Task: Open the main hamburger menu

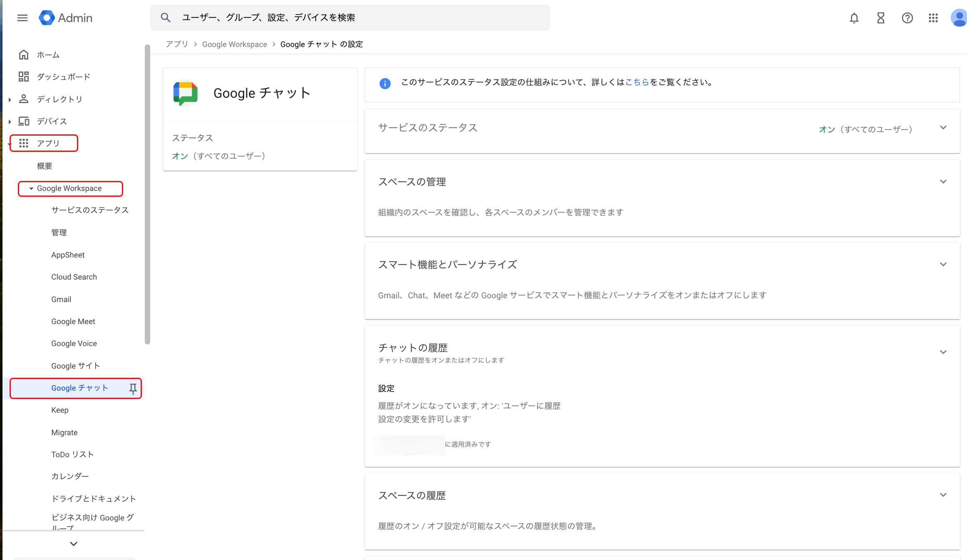Action: coord(22,18)
